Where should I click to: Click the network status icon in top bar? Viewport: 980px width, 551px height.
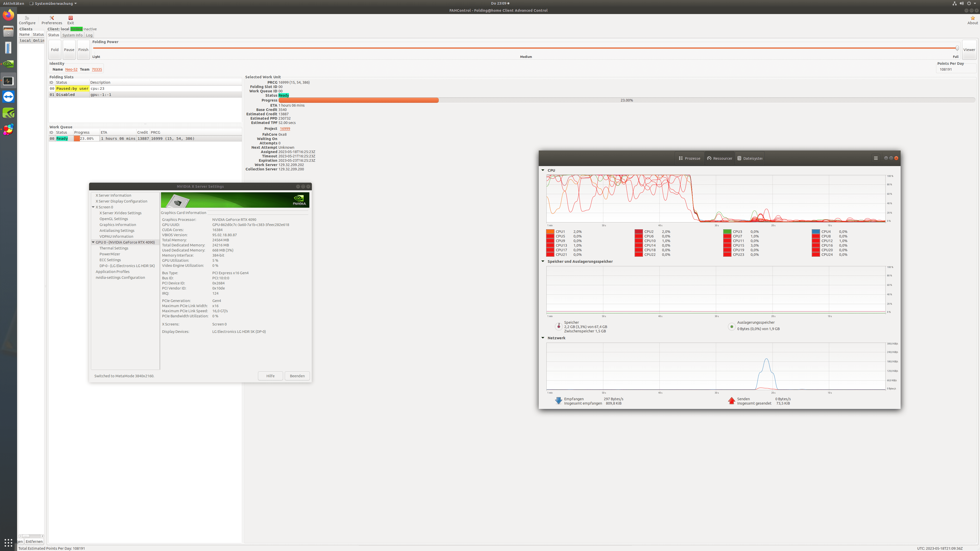pos(954,3)
